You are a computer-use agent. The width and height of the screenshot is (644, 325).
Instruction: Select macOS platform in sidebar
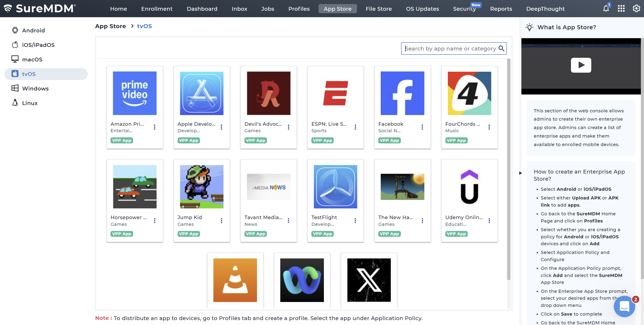(x=46, y=59)
